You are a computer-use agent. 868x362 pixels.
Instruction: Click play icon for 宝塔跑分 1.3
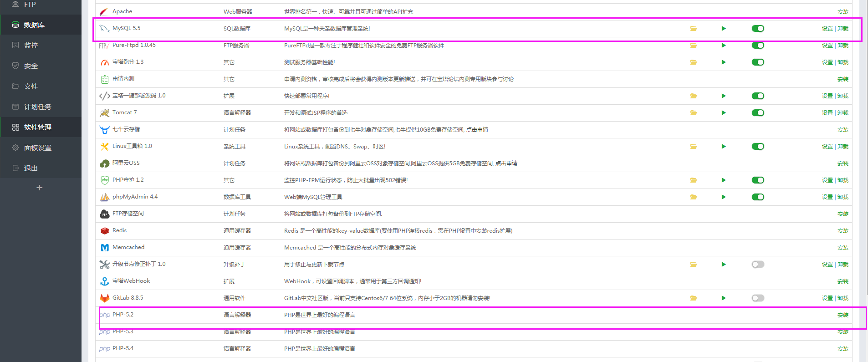point(724,62)
